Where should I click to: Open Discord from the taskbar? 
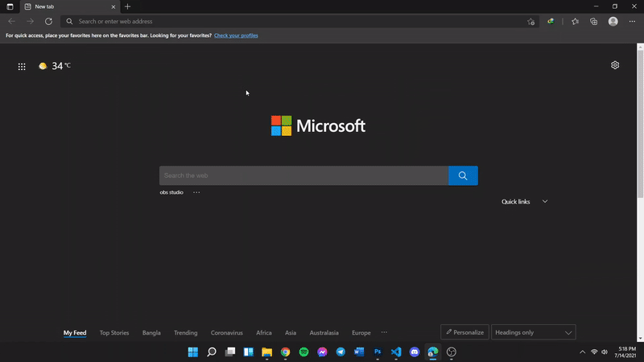415,352
